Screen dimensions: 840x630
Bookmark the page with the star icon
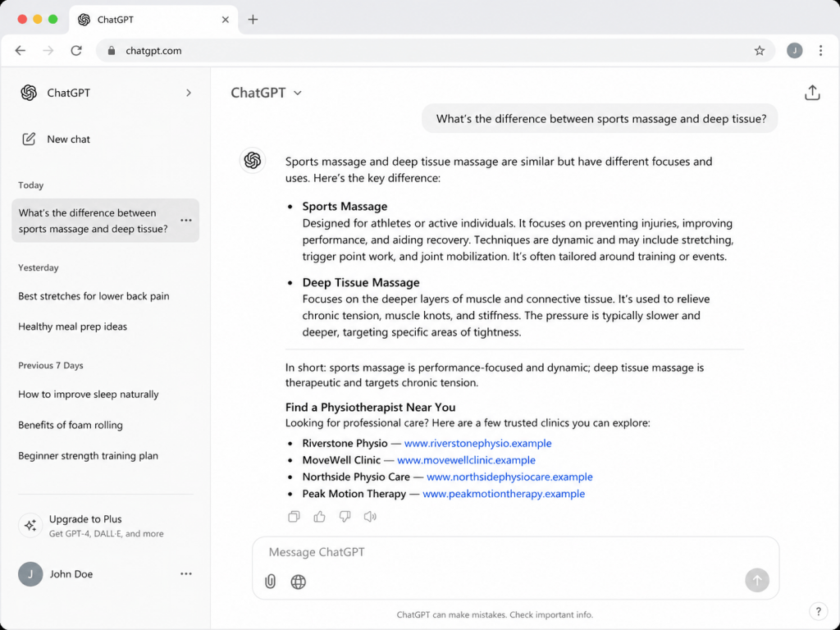(759, 50)
